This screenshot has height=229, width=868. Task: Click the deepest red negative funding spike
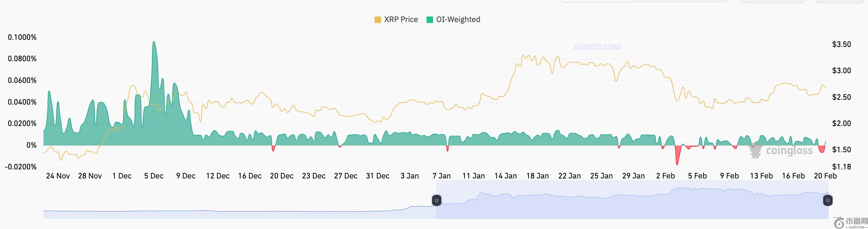(x=677, y=163)
